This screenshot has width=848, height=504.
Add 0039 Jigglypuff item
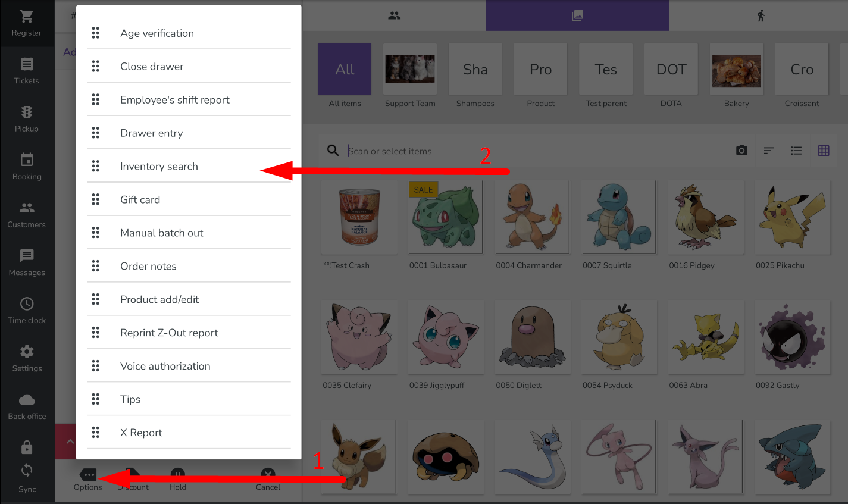point(446,345)
